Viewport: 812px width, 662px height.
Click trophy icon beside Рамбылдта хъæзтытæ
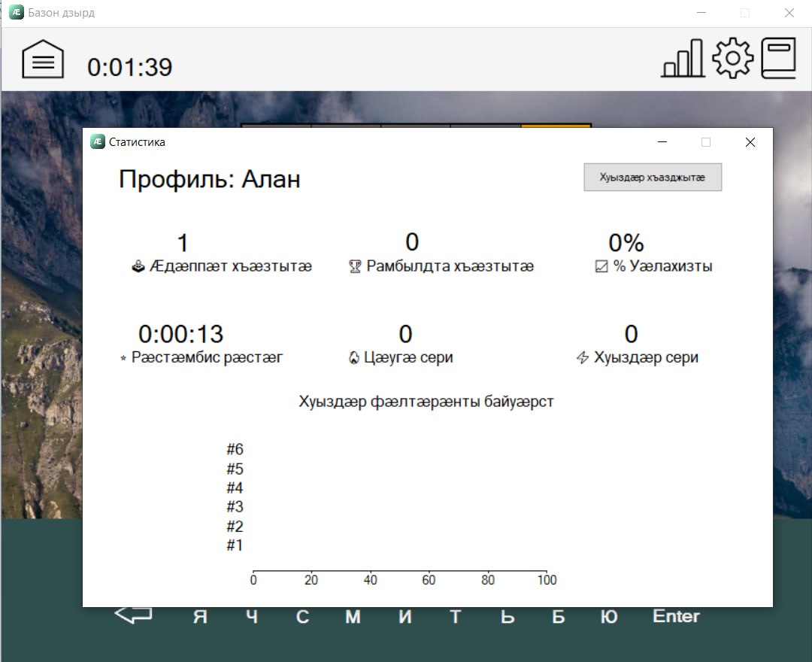(x=355, y=267)
